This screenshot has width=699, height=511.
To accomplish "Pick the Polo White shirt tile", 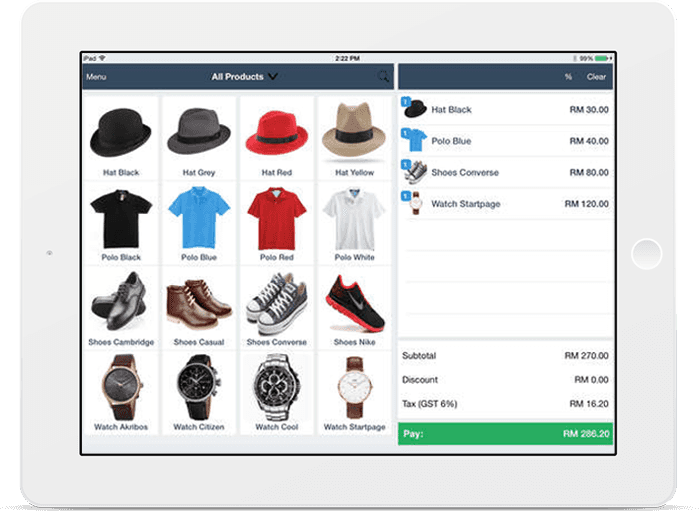I will [355, 222].
